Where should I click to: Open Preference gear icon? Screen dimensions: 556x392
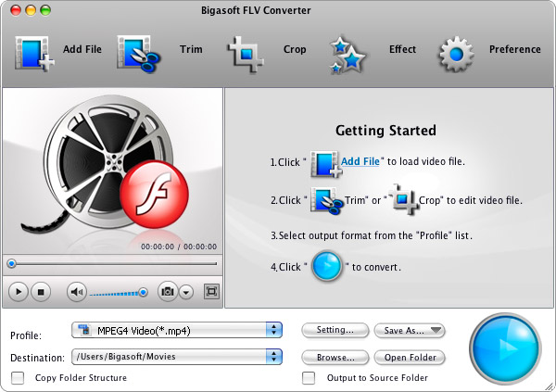click(456, 55)
